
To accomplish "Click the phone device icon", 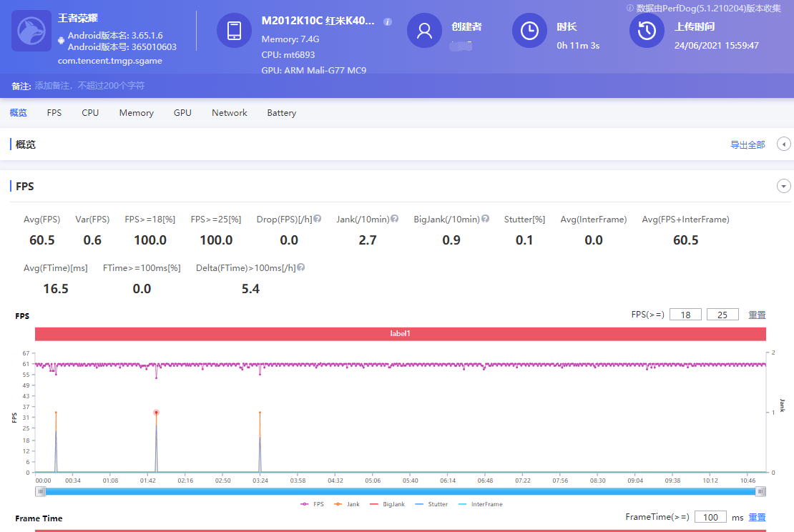I will tap(234, 30).
